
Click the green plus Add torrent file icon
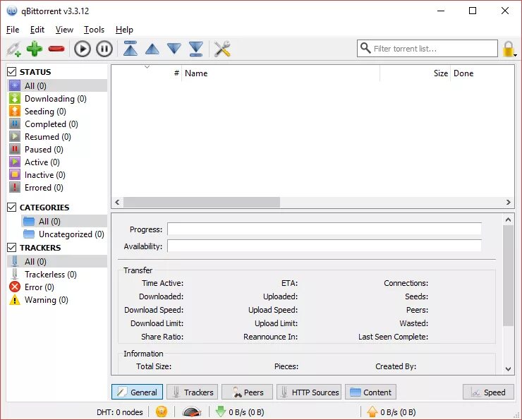tap(35, 49)
